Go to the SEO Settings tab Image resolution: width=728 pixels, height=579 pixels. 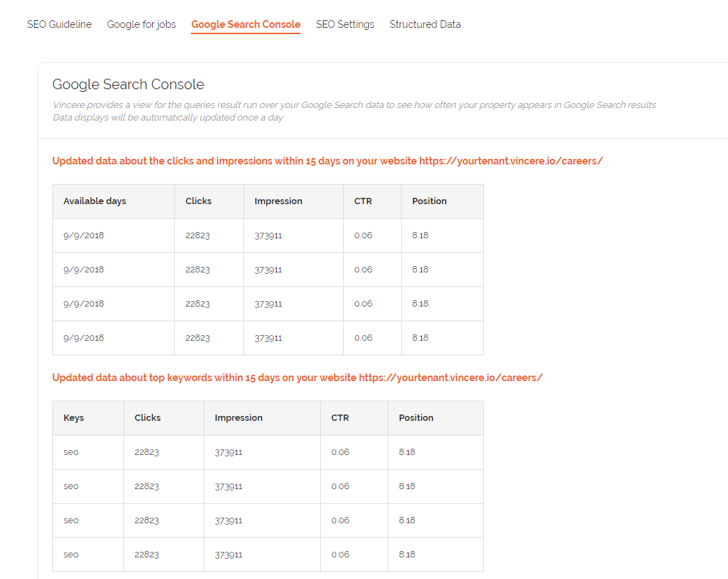click(345, 24)
